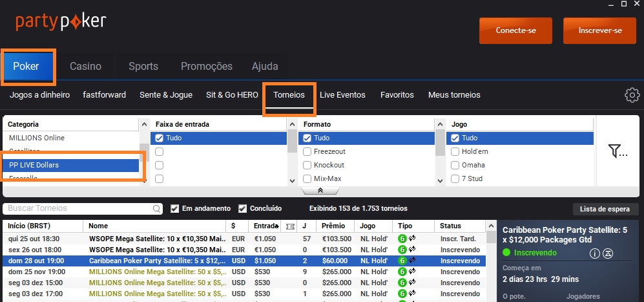Check the Hold'em game checkbox
The image size is (644, 302).
coord(455,152)
